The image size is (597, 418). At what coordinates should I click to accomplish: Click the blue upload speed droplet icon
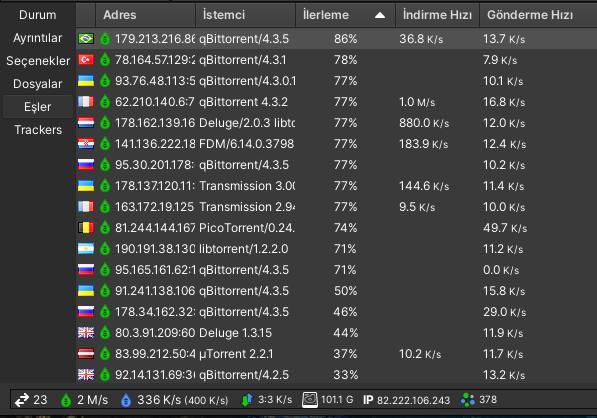(x=126, y=400)
